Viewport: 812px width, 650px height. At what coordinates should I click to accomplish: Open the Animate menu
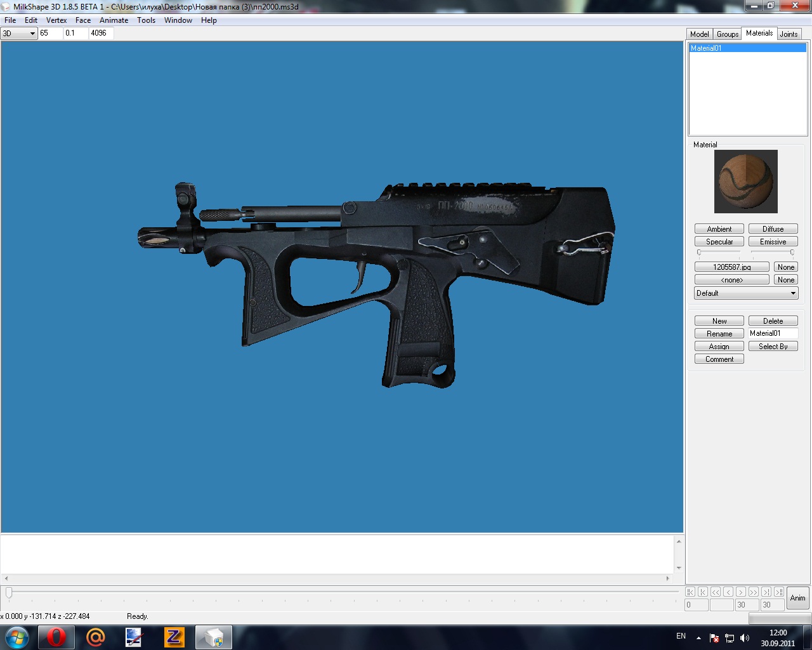[x=114, y=20]
